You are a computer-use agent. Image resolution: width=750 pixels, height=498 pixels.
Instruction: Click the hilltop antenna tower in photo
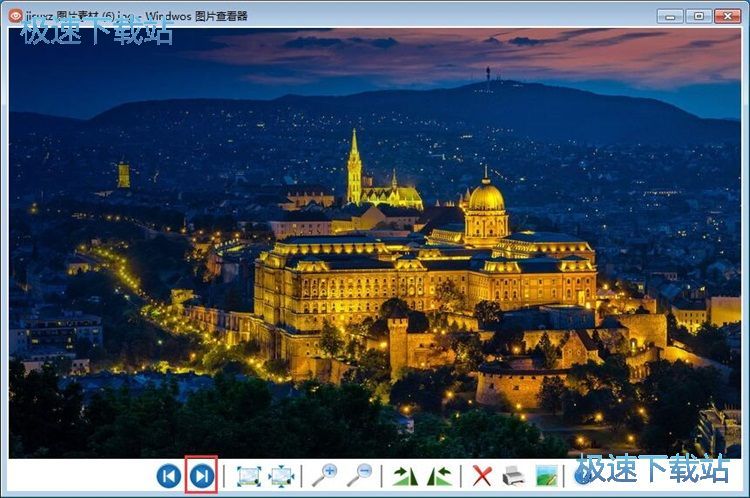pyautogui.click(x=488, y=77)
